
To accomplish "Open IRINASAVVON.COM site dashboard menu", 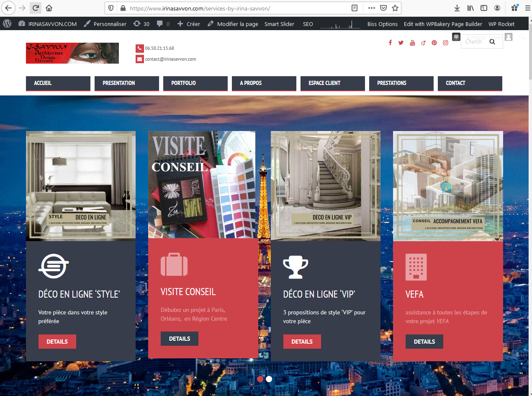I will click(48, 24).
